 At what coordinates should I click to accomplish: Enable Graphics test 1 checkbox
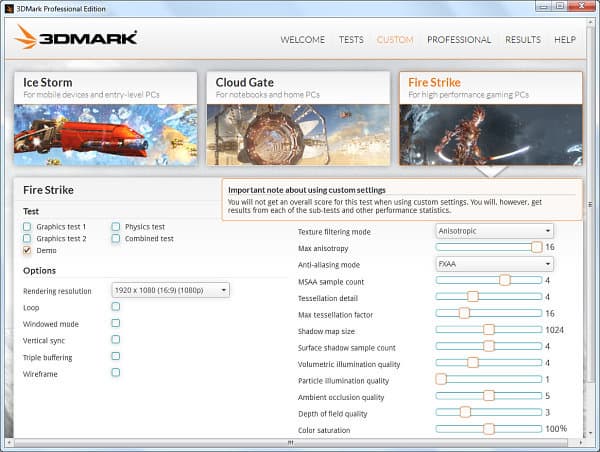(x=27, y=227)
